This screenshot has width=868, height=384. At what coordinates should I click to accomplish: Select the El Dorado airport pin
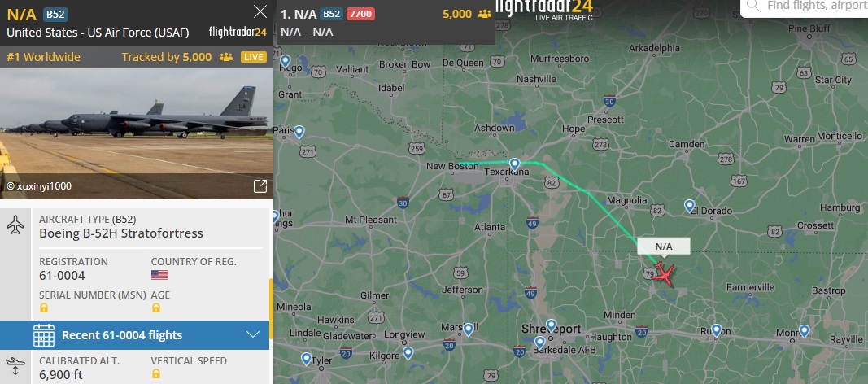689,206
